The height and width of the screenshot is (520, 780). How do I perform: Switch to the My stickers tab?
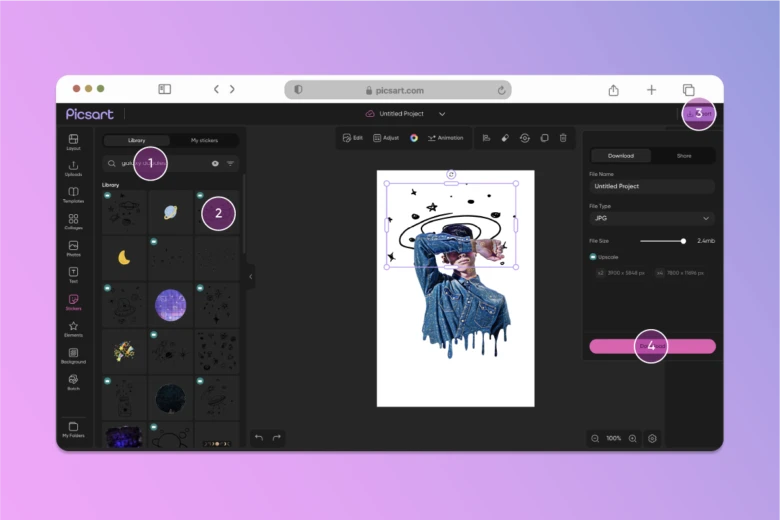[204, 141]
